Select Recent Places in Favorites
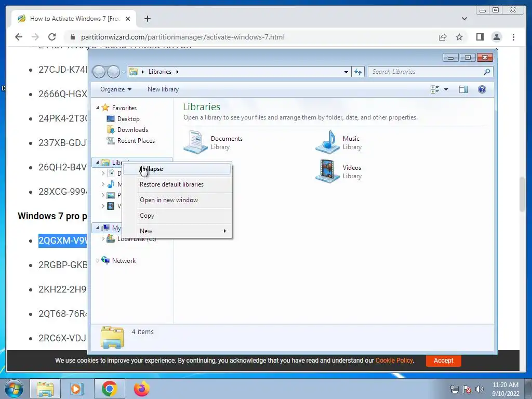Screen dimensions: 532x399 (136, 140)
